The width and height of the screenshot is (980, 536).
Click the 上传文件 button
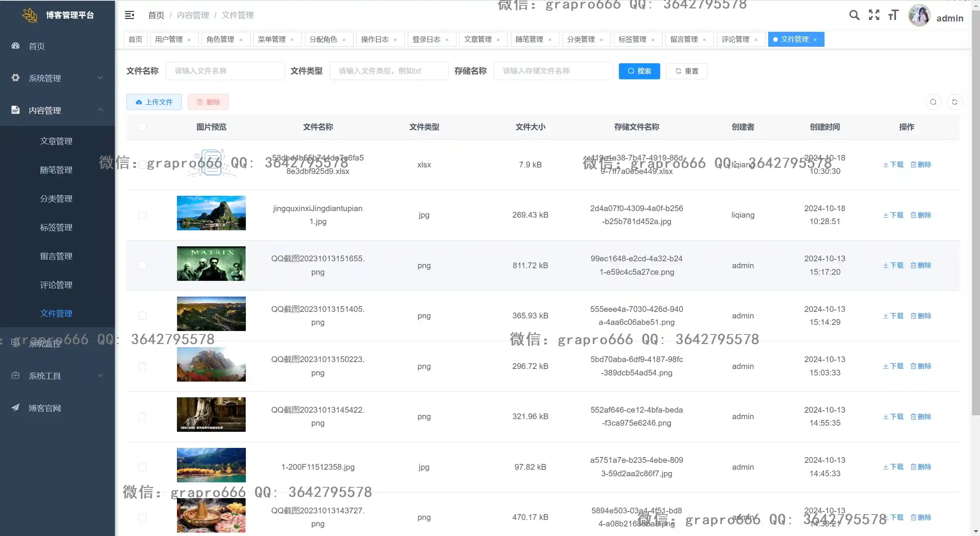[x=154, y=102]
